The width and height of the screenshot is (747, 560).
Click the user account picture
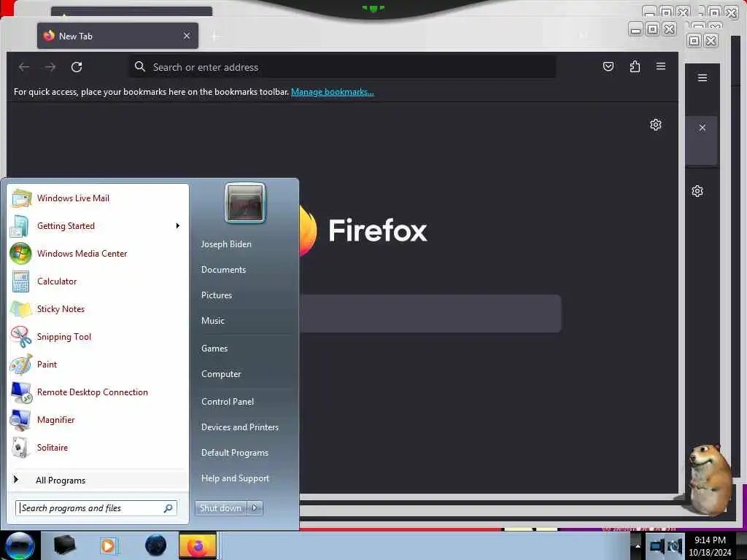245,203
